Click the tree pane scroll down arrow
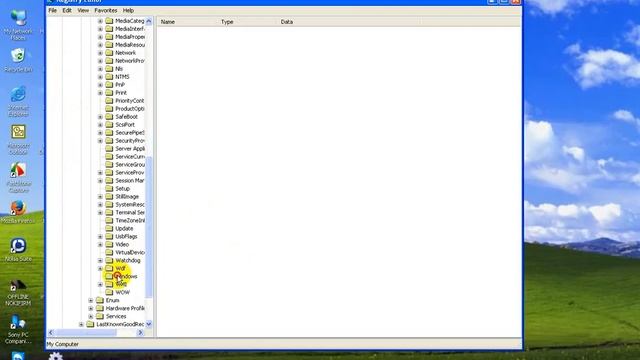Image resolution: width=640 pixels, height=360 pixels. click(x=149, y=324)
